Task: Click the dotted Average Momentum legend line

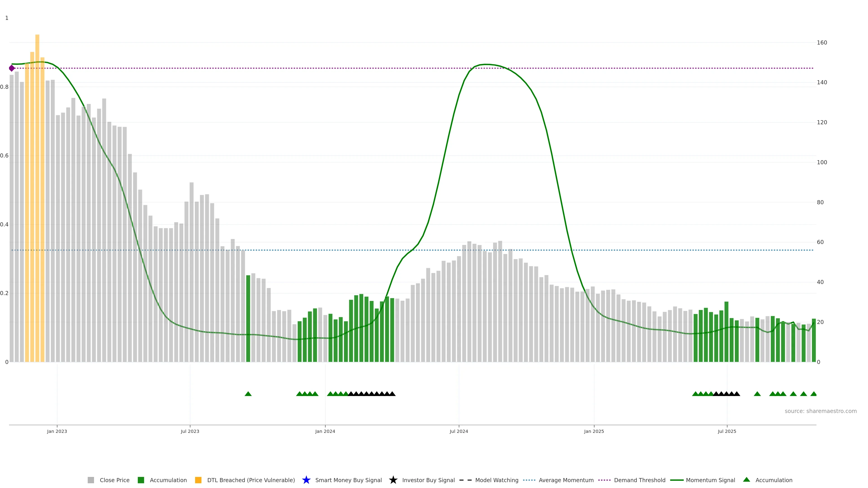Action: point(529,480)
